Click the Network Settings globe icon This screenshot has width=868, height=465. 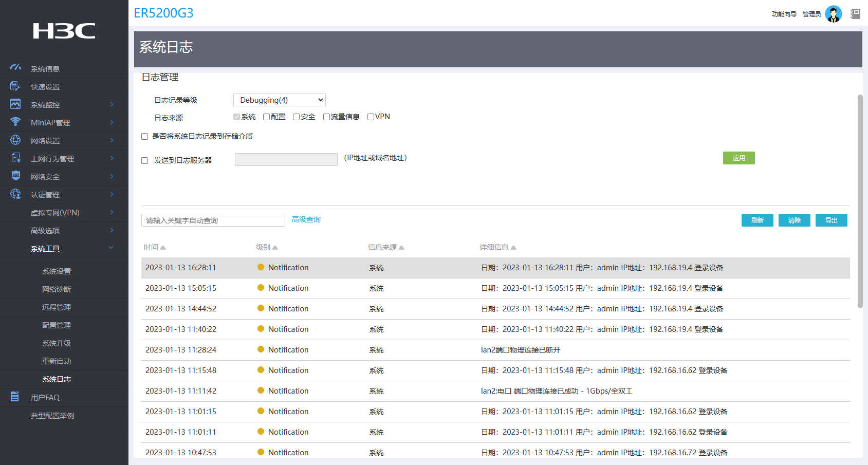pyautogui.click(x=15, y=140)
